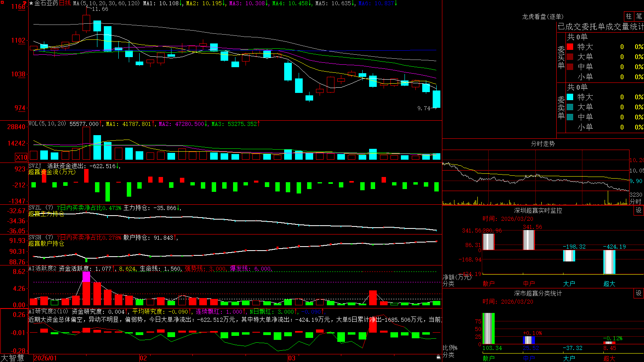The width and height of the screenshot is (644, 362).
Task: Click the -424.19 超大 bar in realtime monitor
Action: point(609,262)
